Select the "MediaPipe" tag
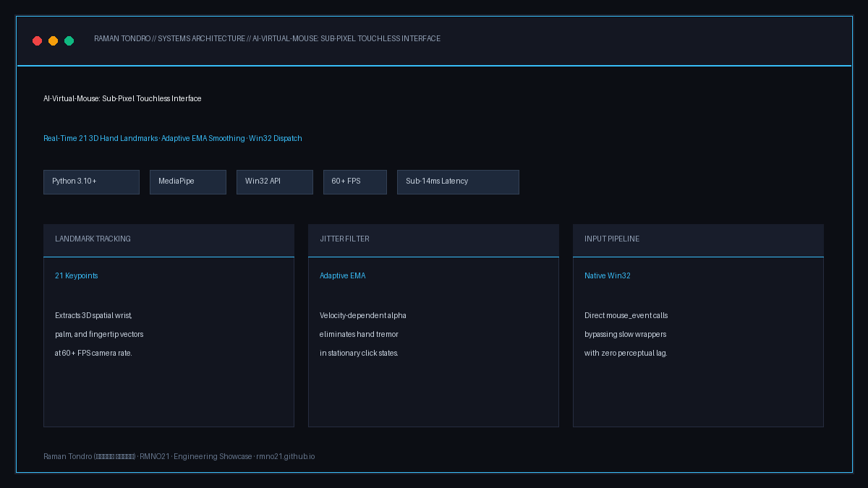 tap(188, 182)
